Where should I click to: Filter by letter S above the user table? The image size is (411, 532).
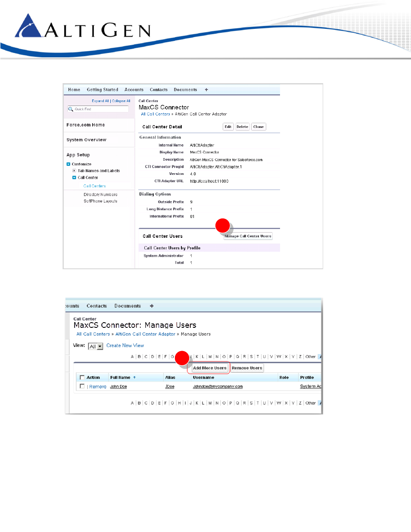point(251,357)
